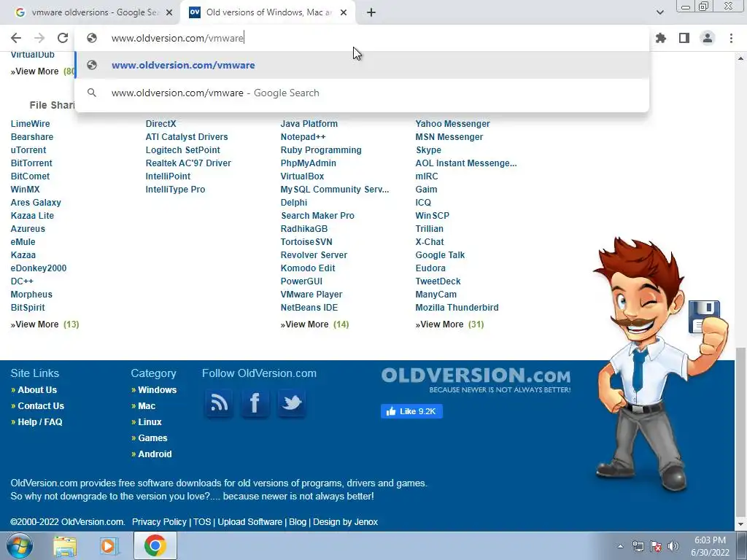This screenshot has height=560, width=747.
Task: Open the Skype link
Action: (428, 150)
